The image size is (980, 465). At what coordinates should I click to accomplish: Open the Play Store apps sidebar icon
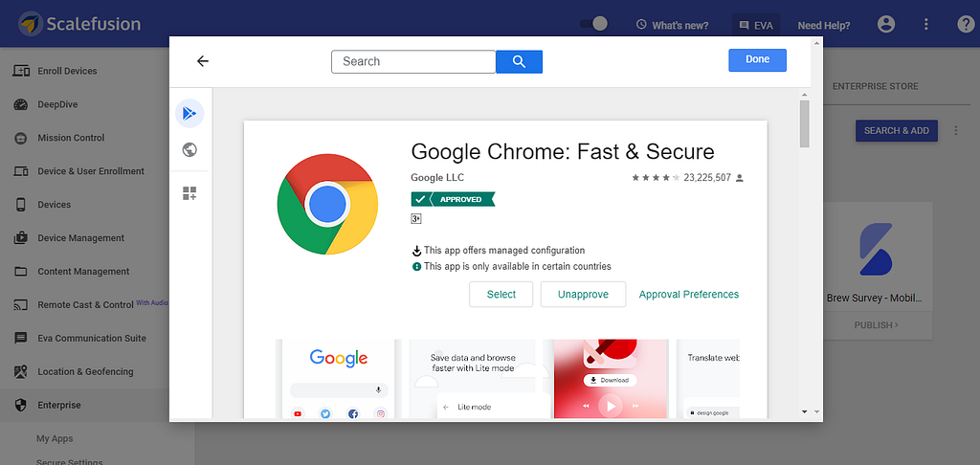(189, 113)
